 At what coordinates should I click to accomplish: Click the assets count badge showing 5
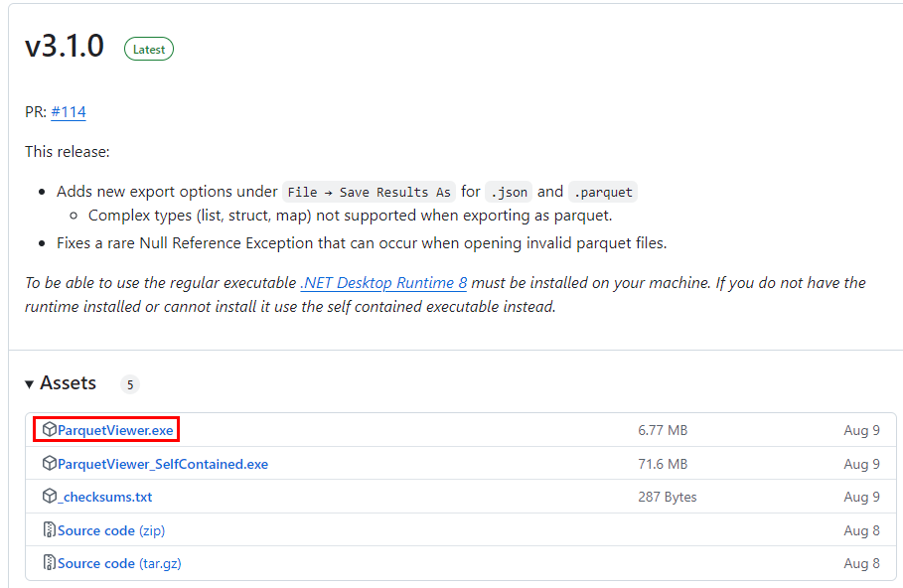(130, 384)
